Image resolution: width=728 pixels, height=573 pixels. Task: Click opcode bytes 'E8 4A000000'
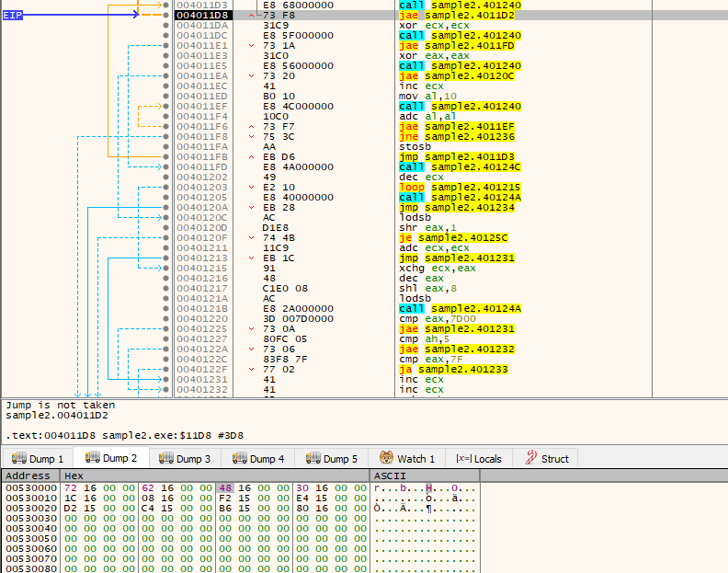click(298, 167)
